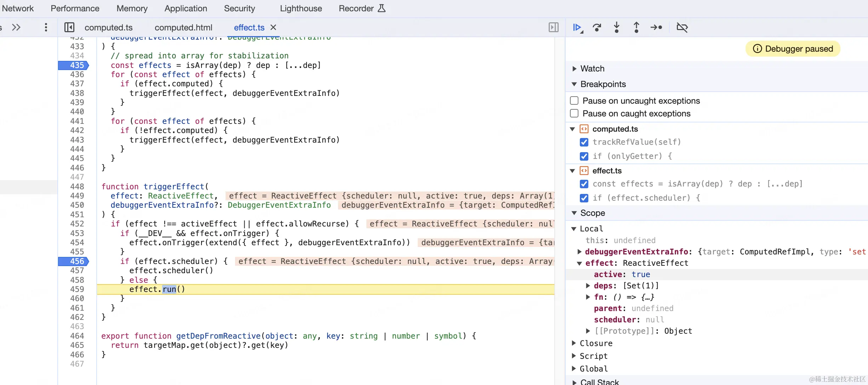This screenshot has width=868, height=385.
Task: Toggle the debugger sidebar pane
Action: [554, 28]
